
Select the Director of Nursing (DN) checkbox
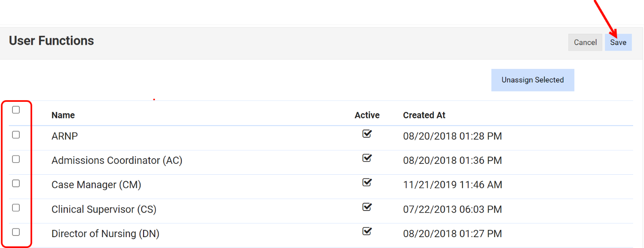pos(16,232)
